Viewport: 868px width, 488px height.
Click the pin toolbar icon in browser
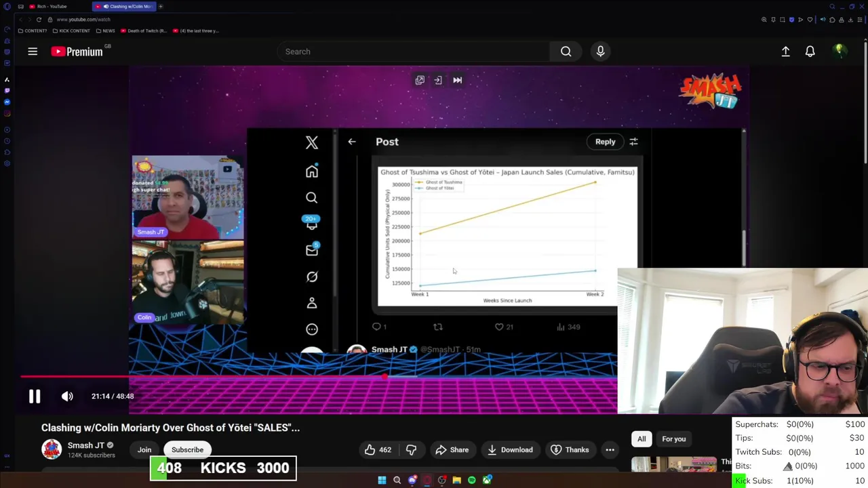pos(773,20)
